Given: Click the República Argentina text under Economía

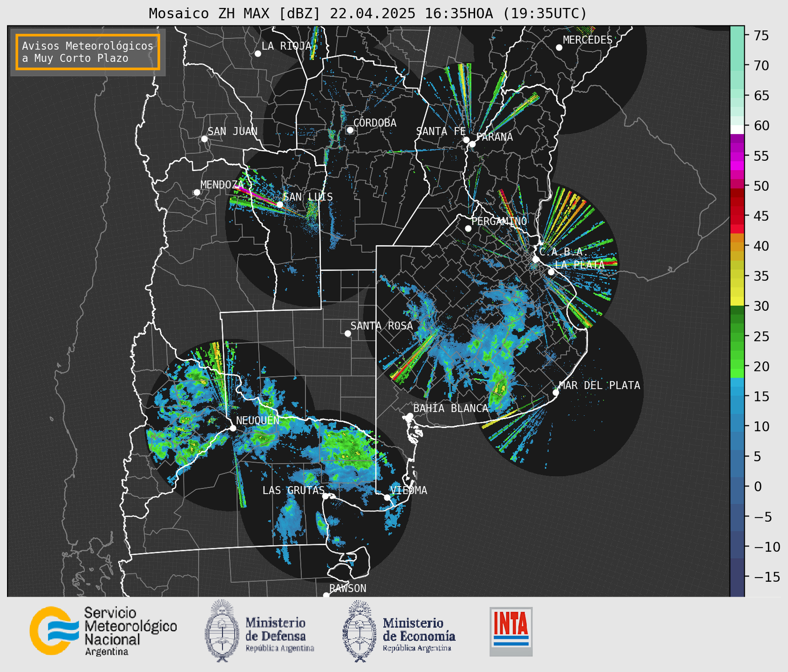Looking at the screenshot, I should (x=417, y=648).
